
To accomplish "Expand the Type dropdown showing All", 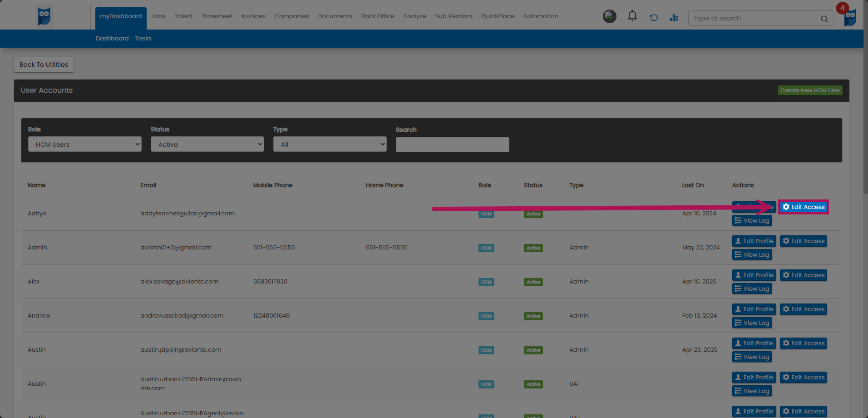I will coord(330,144).
